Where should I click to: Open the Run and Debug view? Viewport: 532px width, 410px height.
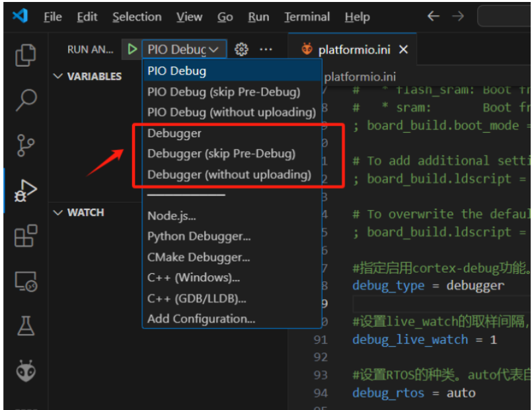click(x=26, y=190)
